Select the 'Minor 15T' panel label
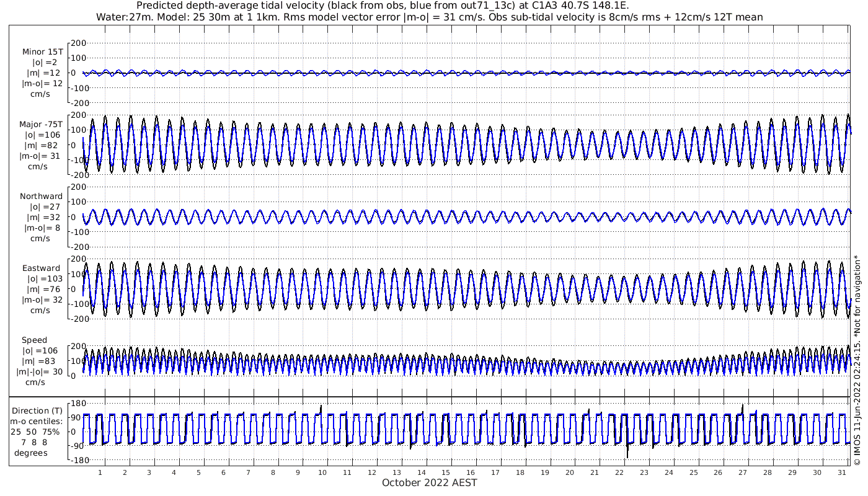The image size is (868, 496). (x=42, y=51)
